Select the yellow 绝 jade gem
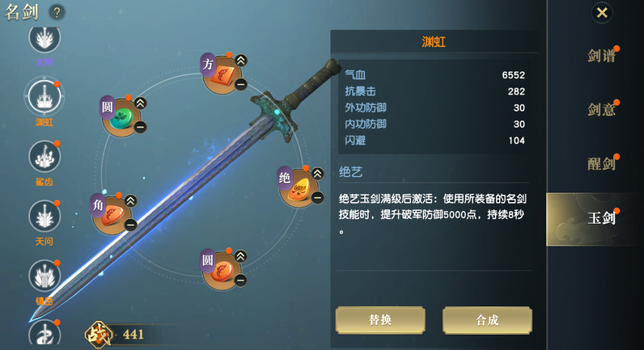 click(299, 188)
